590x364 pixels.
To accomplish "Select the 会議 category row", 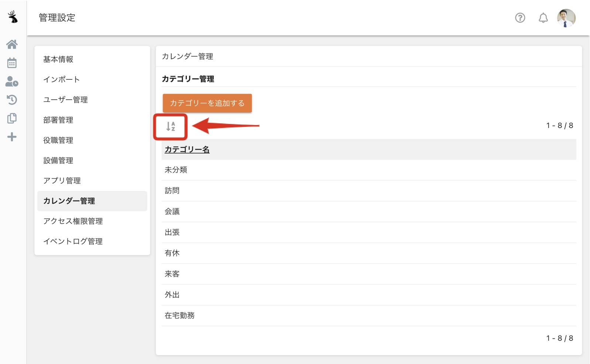I will point(172,212).
